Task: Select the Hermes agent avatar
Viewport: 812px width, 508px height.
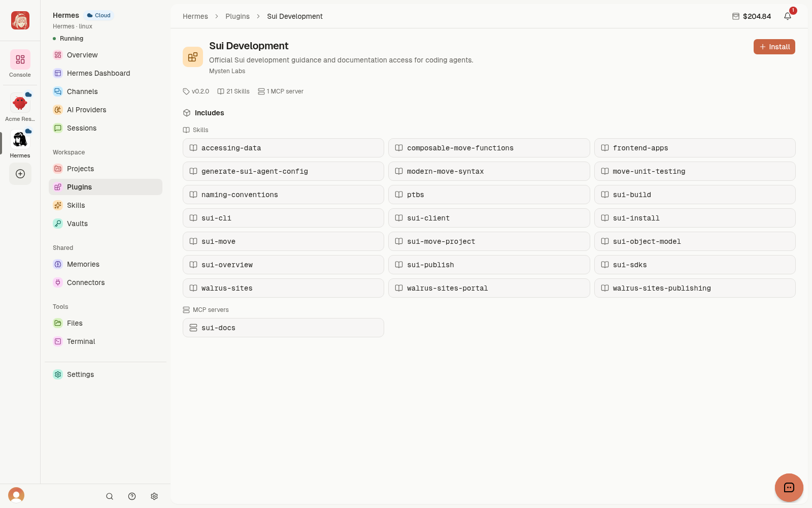Action: (x=20, y=139)
